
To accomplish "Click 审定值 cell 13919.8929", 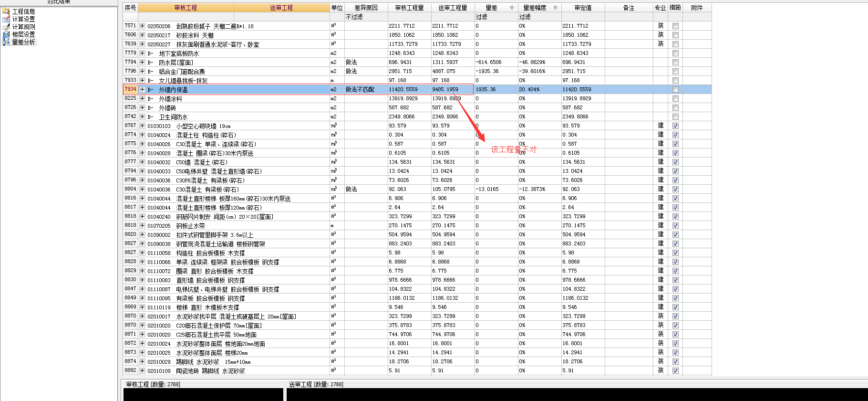I will point(583,99).
